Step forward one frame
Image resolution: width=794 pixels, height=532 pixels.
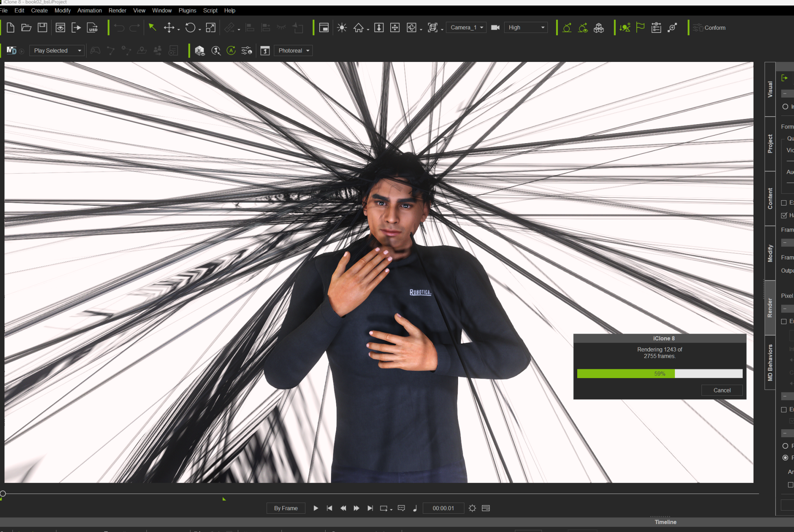pos(357,508)
